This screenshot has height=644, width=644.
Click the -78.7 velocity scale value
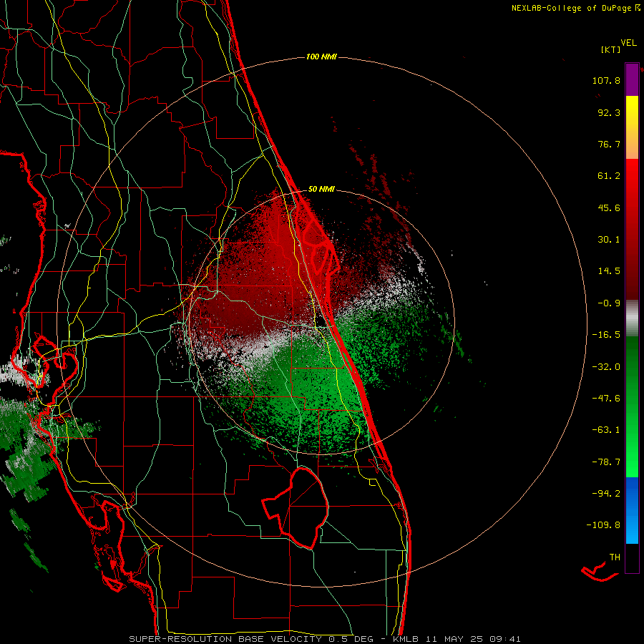click(x=606, y=462)
